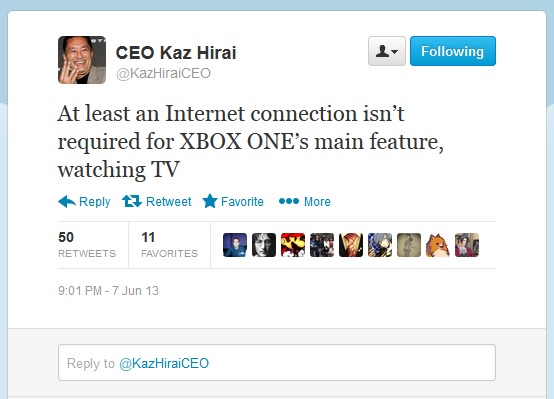Open the black-and-white glasses portrait avatar
554x399 pixels.
(x=264, y=245)
